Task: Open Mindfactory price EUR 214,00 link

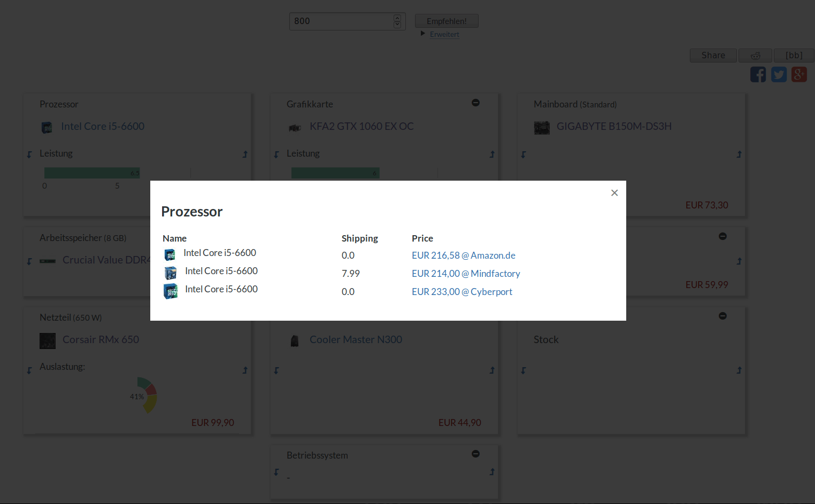Action: tap(466, 274)
